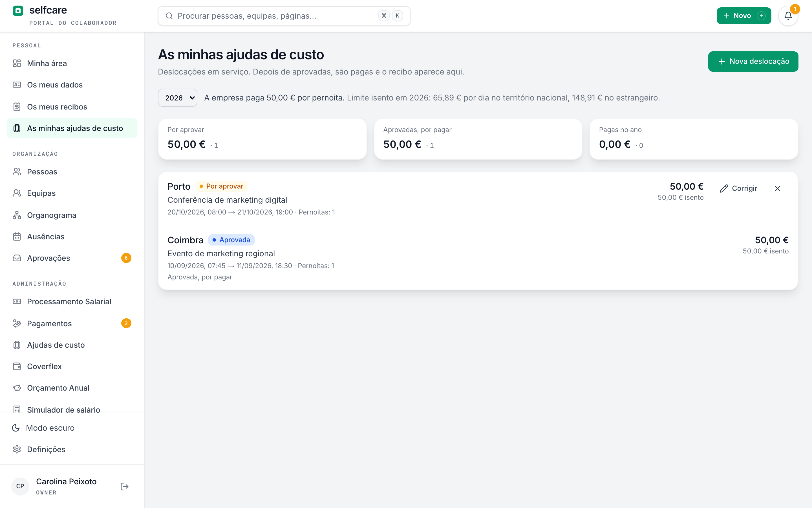Open Minha área dashboard icon
812x508 pixels.
click(x=17, y=63)
